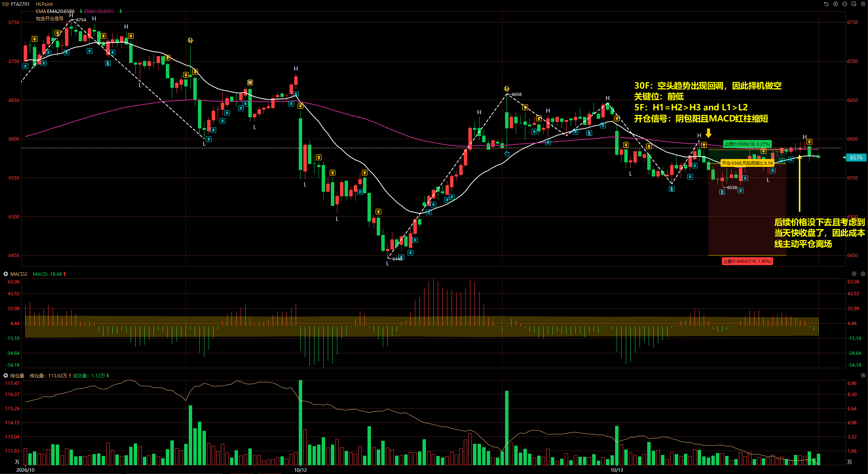868x474 pixels.
Task: Click the undo arrow icon
Action: (826, 4)
